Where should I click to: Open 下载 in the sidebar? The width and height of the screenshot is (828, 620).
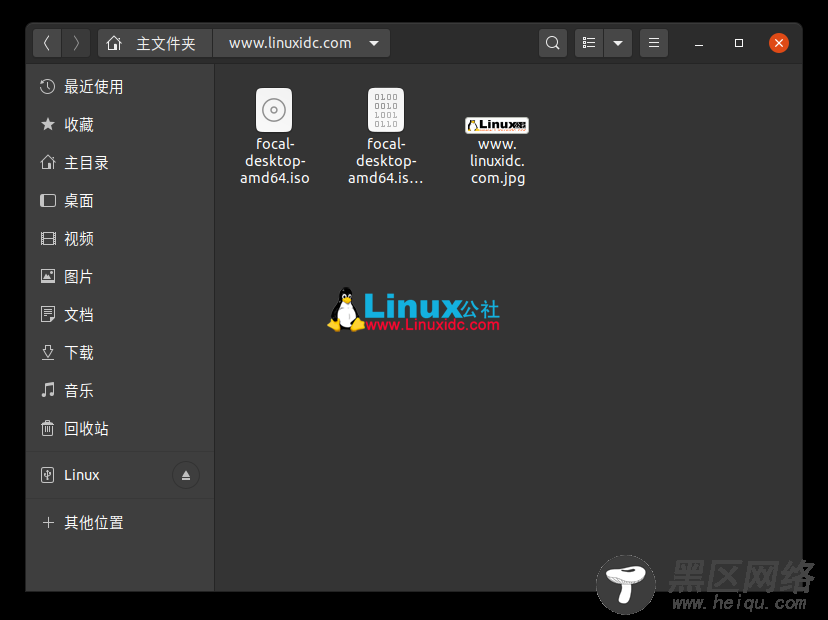120,353
